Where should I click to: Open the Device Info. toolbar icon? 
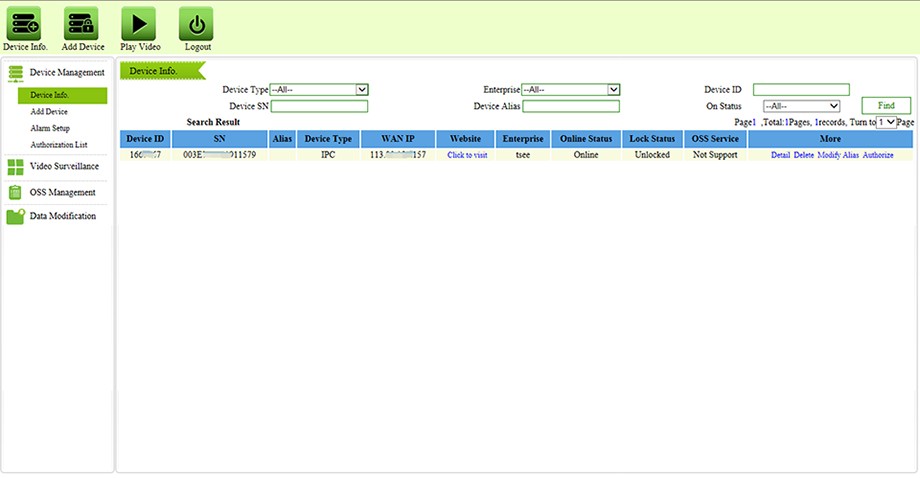[24, 23]
